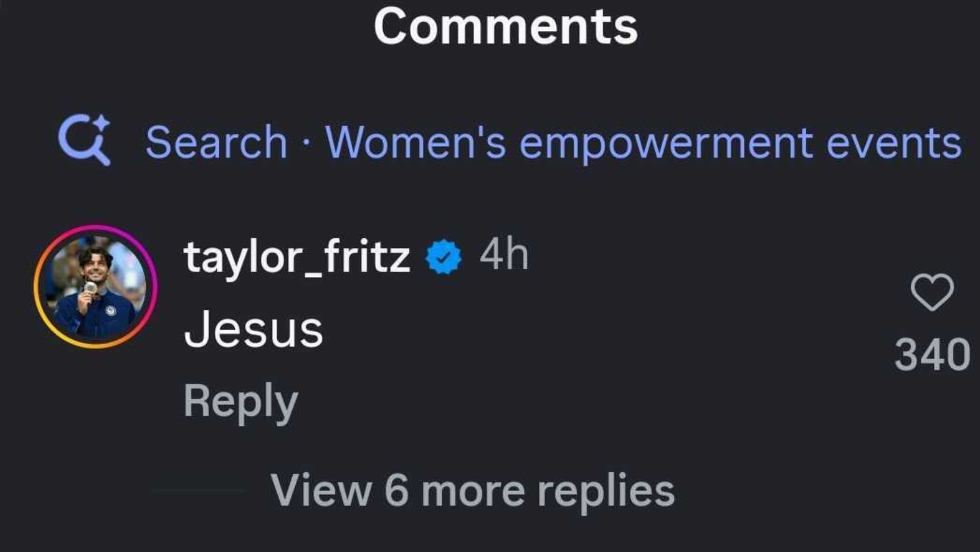The height and width of the screenshot is (552, 980).
Task: Expand View 6 more replies
Action: pos(472,491)
